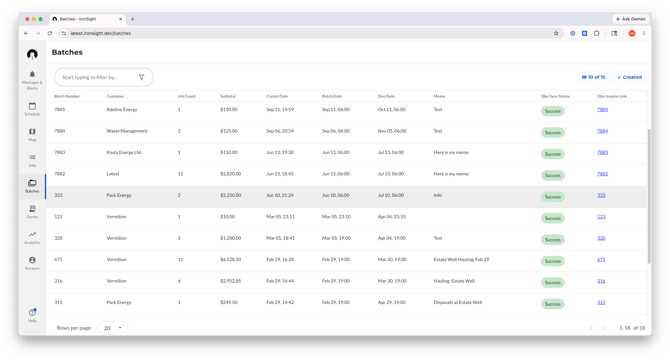Click the orange profile avatar icon
The width and height of the screenshot is (670, 360).
[x=632, y=33]
